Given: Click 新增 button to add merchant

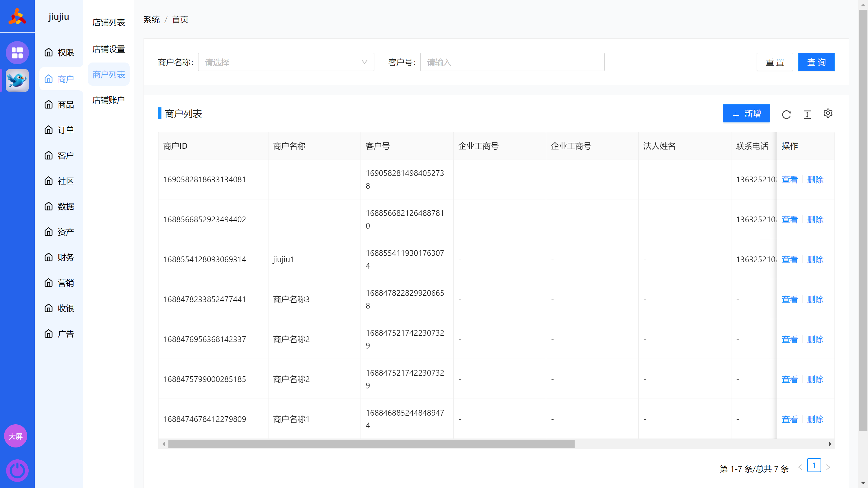Looking at the screenshot, I should (x=747, y=113).
